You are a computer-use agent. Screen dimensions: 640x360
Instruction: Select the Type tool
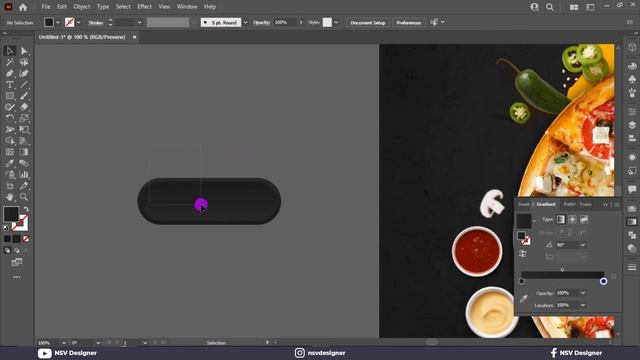(x=10, y=85)
